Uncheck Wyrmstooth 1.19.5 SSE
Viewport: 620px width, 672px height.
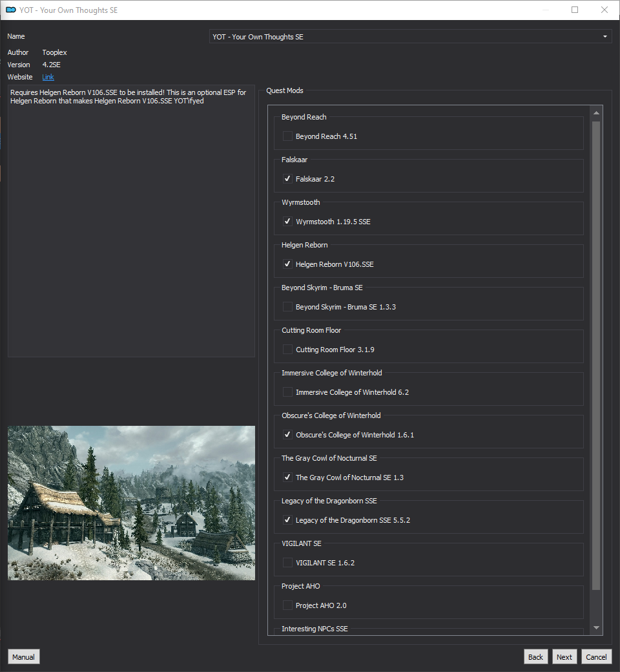point(287,222)
